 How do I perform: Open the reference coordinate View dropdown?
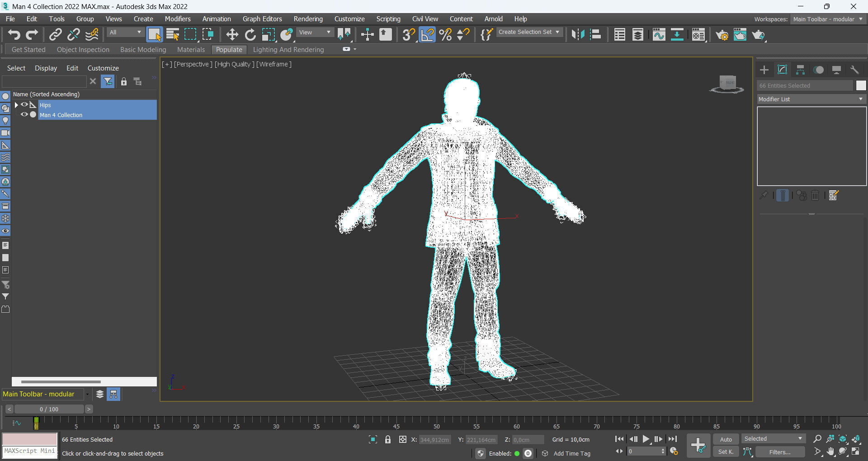tap(315, 33)
